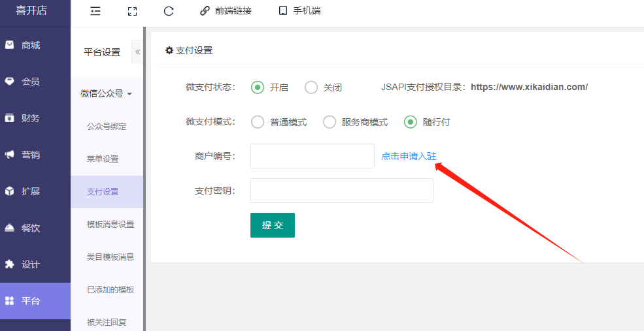Toggle the sidebar menu collapse icon
The width and height of the screenshot is (644, 331).
(95, 11)
